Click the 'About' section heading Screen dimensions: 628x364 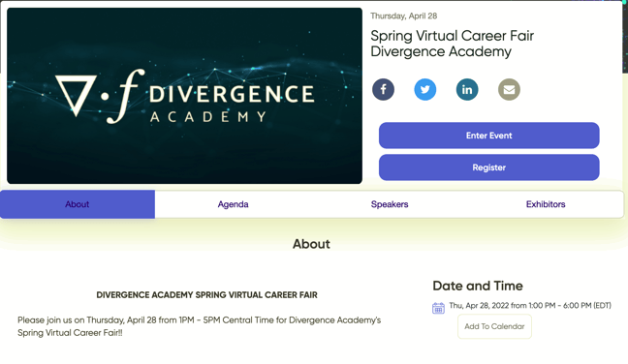pos(311,244)
